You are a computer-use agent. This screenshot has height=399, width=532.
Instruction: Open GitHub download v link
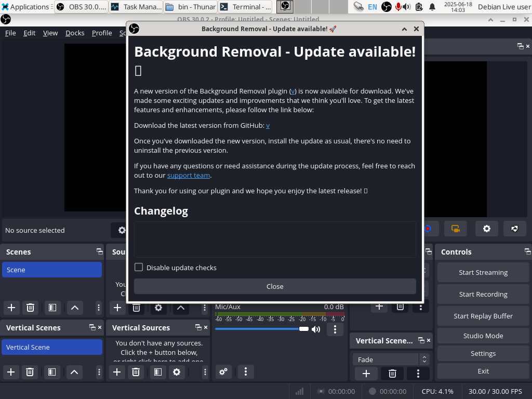[x=268, y=126]
